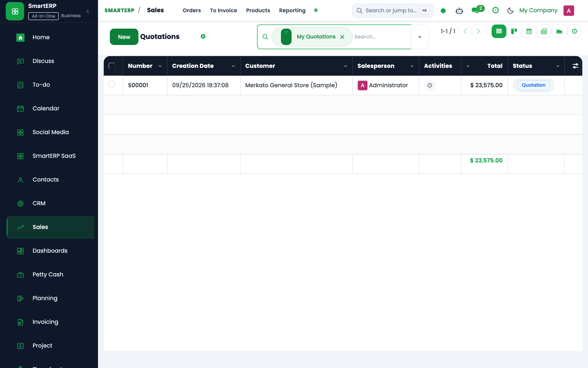Open the Products menu

point(258,10)
